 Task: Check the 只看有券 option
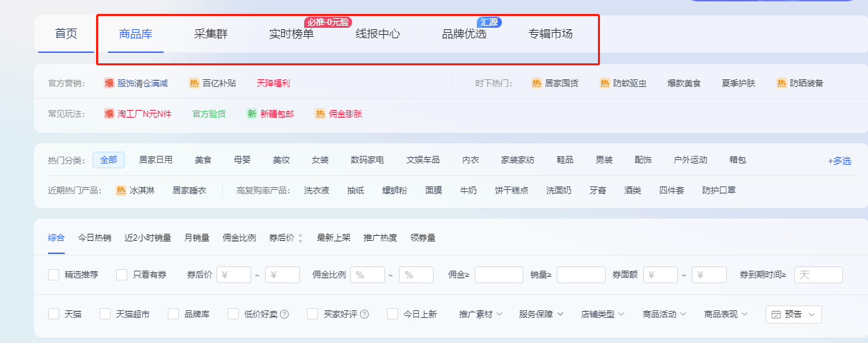click(122, 275)
